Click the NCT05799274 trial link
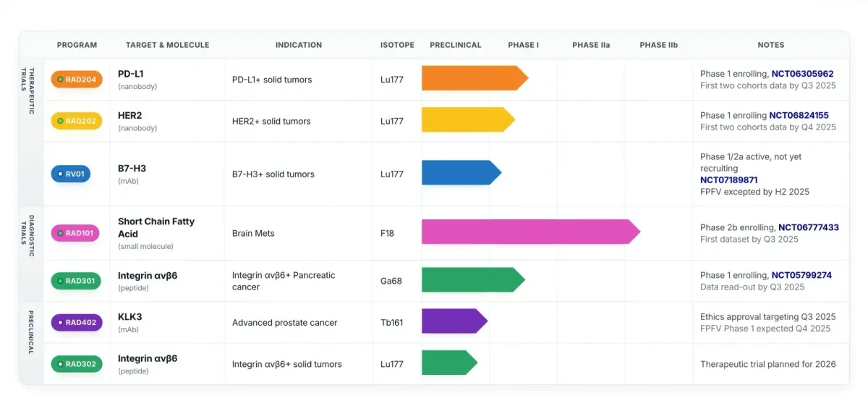868x414 pixels. tap(801, 275)
